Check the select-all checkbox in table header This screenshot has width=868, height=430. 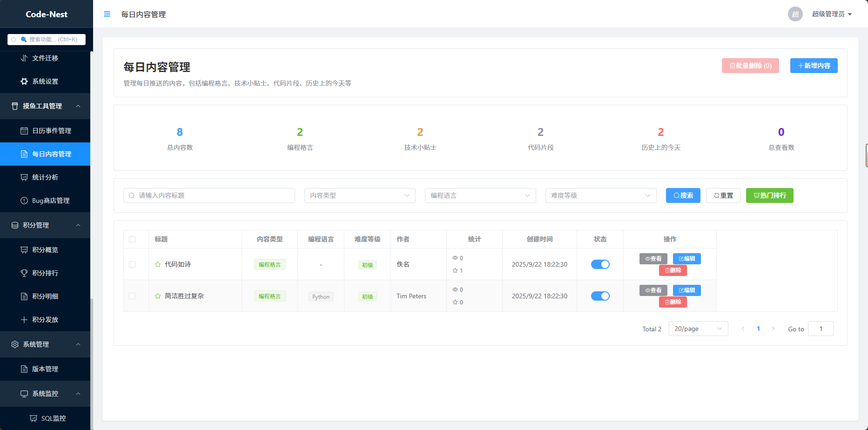132,239
